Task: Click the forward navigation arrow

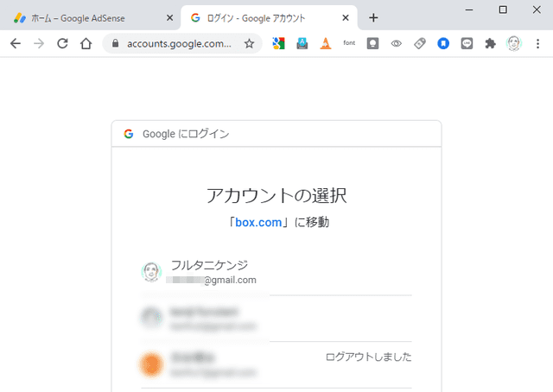Action: click(x=39, y=44)
